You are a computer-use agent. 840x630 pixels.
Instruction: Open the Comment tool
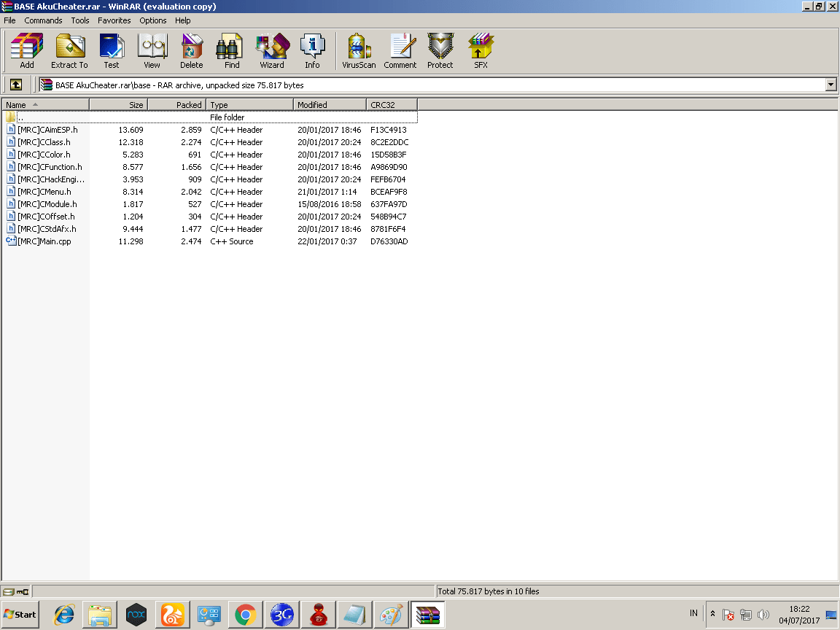400,51
